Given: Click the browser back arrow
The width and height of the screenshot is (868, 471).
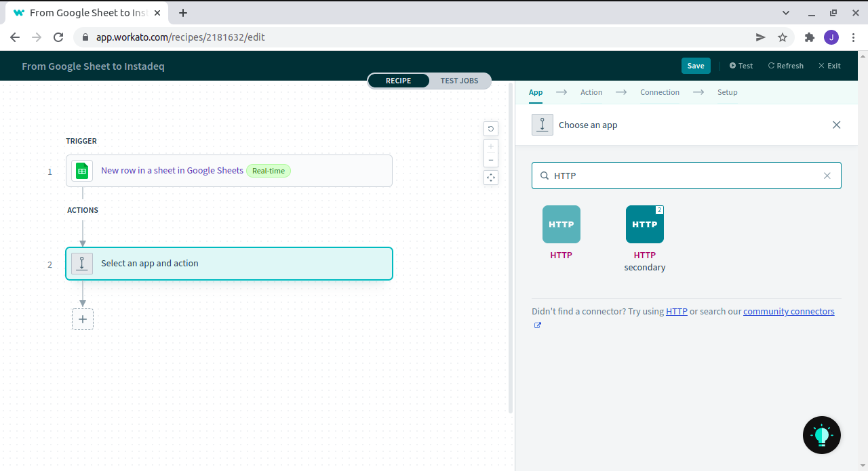Looking at the screenshot, I should [x=15, y=37].
